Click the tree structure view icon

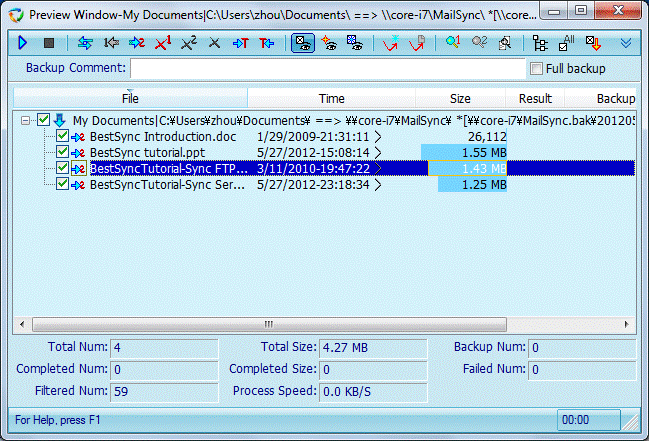(540, 43)
